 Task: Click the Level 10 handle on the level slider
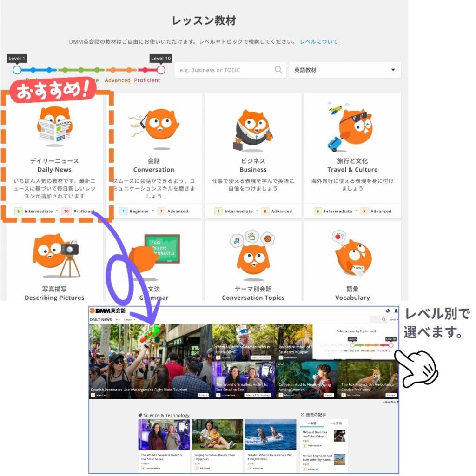161,70
